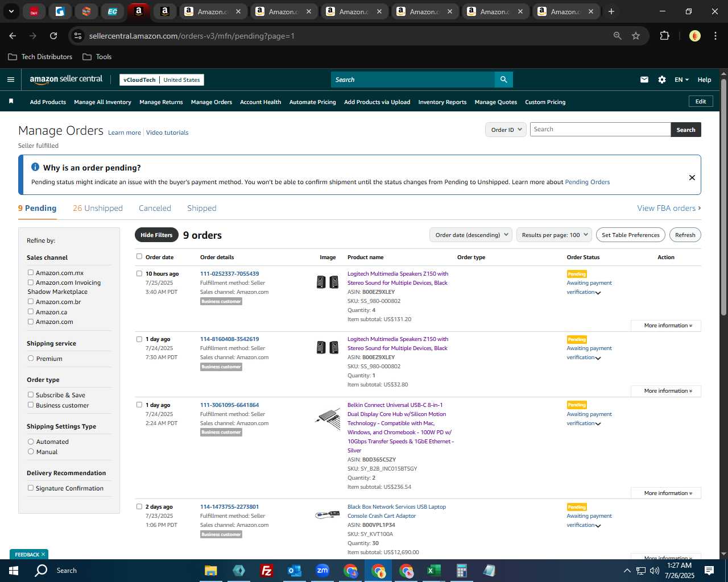
Task: Click the magnifier search button in header
Action: (504, 80)
